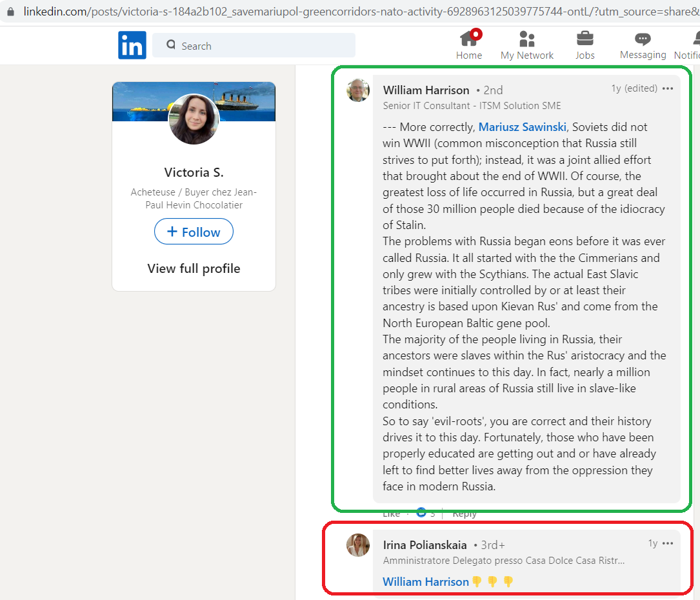Click the My Network tab label
Screen dimensions: 700x600
click(527, 55)
